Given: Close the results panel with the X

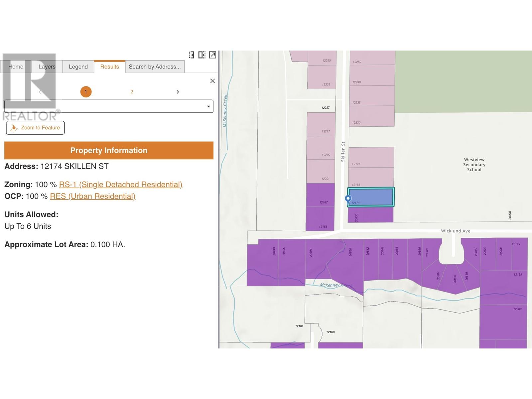Looking at the screenshot, I should (212, 81).
